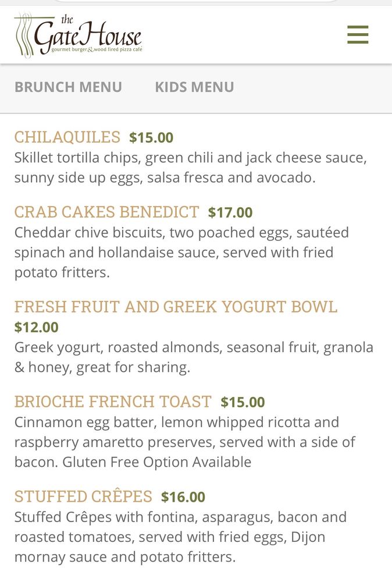Screen dimensions: 392x582
Task: Open the hamburger navigation menu
Action: coord(358,35)
